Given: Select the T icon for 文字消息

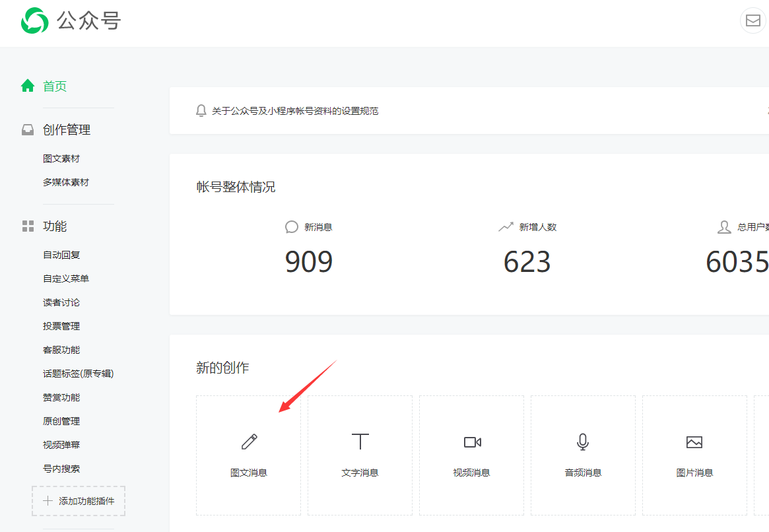Looking at the screenshot, I should pyautogui.click(x=360, y=441).
